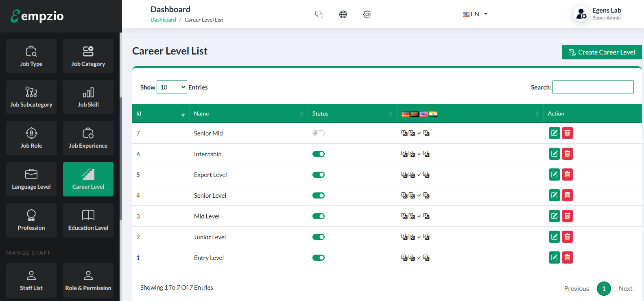This screenshot has height=301, width=644.
Task: Delete the Internship career level
Action: click(x=567, y=154)
